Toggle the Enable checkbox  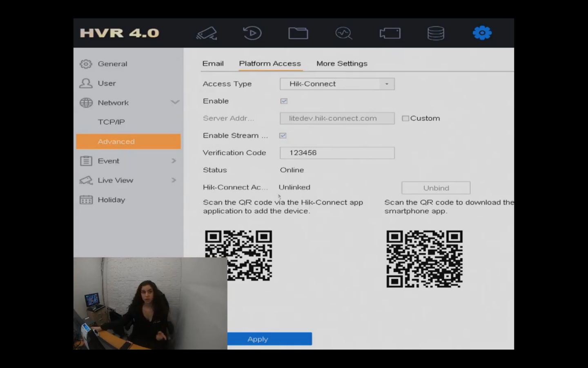pyautogui.click(x=284, y=101)
